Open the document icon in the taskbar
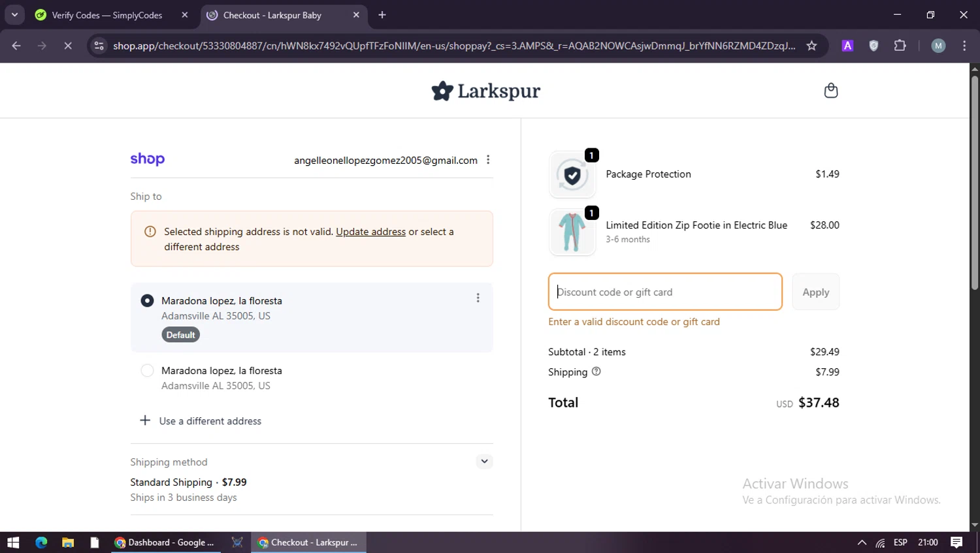This screenshot has height=553, width=980. click(95, 543)
